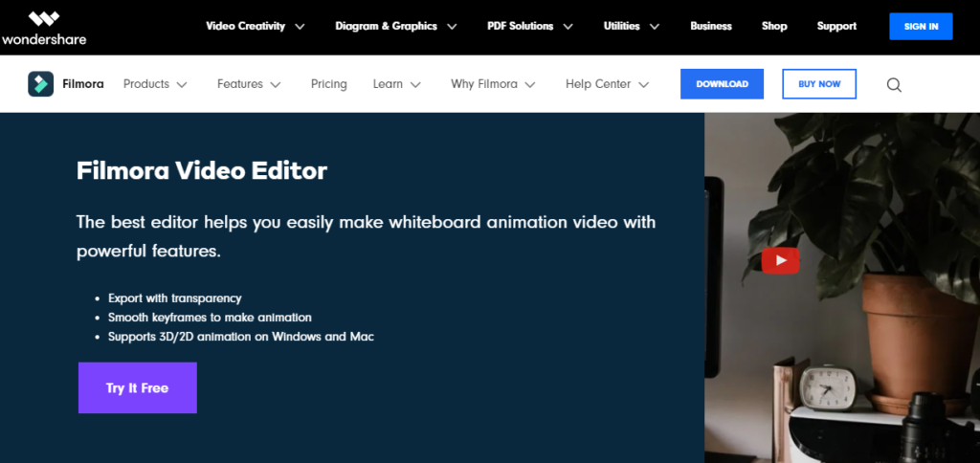Expand the Utilities chevron
Viewport: 980px width, 463px height.
coord(655,27)
